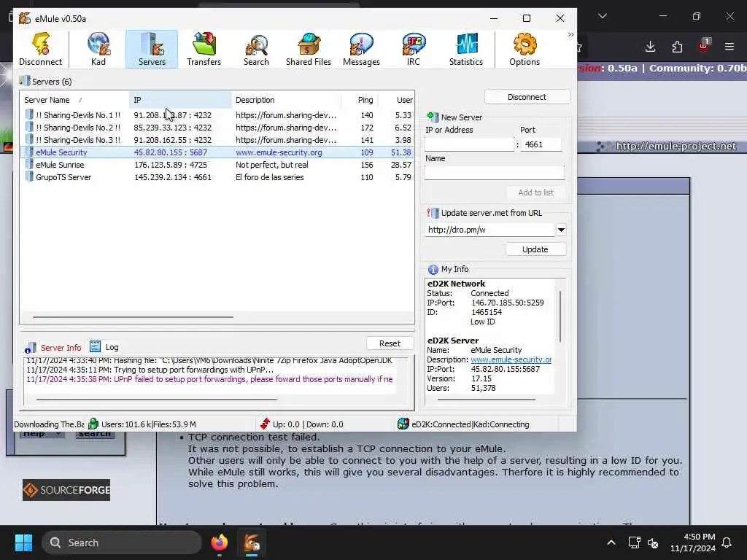Click the 'Downloading The.Ba' status bar text
Screen dimensions: 747x560
(49, 424)
